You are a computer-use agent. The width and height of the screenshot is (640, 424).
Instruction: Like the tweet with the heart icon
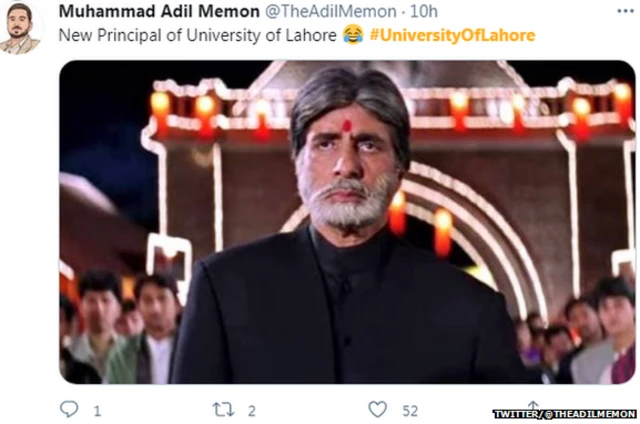point(378,409)
